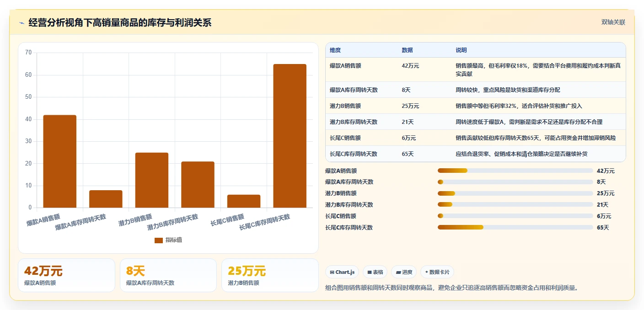Click the 销售额最高，但毛利率仅18% description cell
This screenshot has width=644, height=310.
point(538,69)
